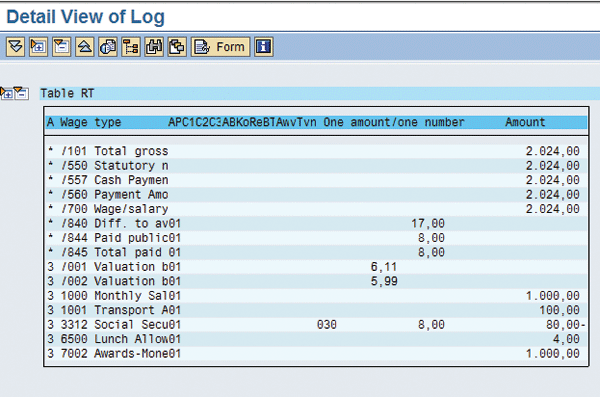Select the /840 Diff. to av row
Viewport: 600px width, 397px height.
pyautogui.click(x=316, y=224)
